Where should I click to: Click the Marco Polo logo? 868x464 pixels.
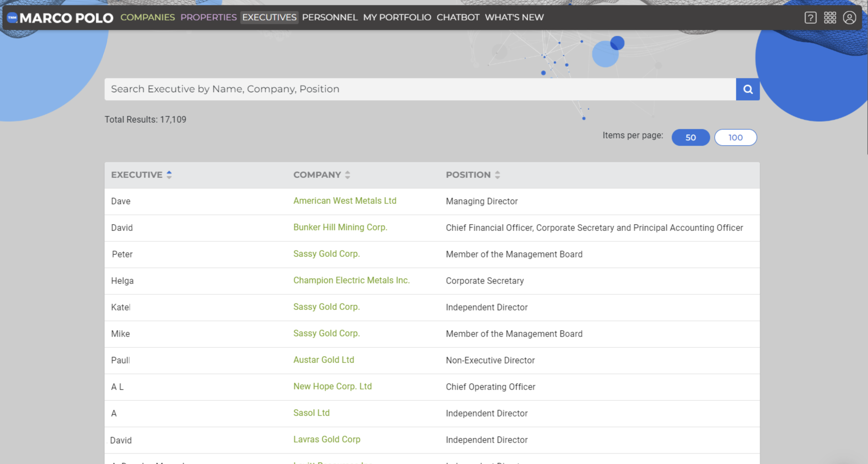[x=60, y=18]
